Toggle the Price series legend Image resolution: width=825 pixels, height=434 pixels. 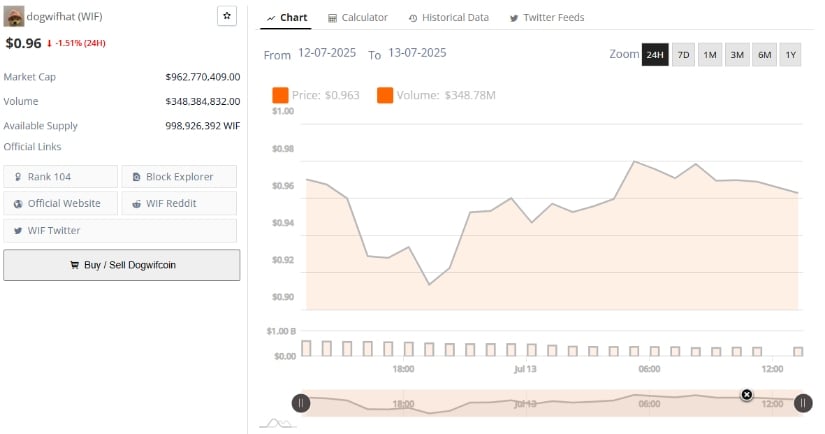pyautogui.click(x=316, y=95)
